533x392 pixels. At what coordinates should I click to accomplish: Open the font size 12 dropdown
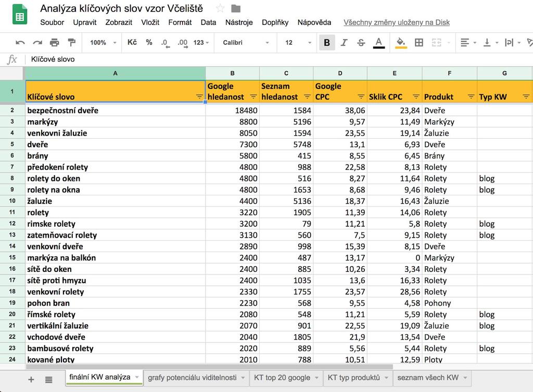coord(298,43)
